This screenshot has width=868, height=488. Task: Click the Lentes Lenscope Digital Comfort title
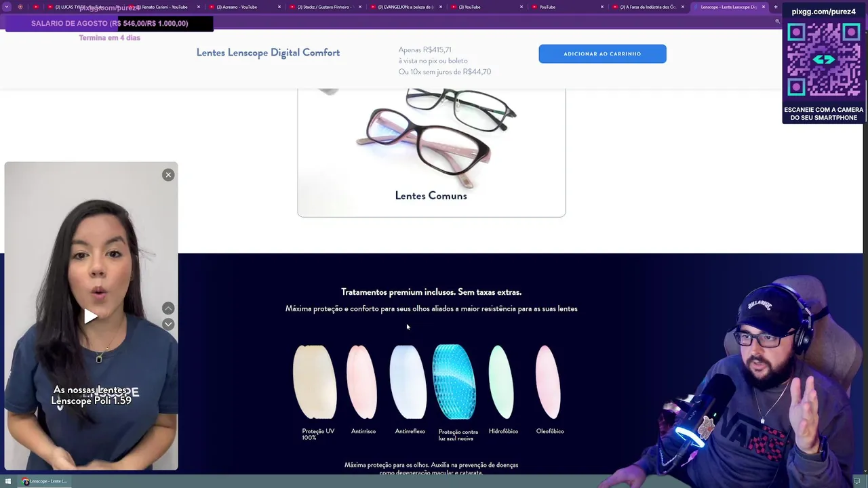point(268,53)
